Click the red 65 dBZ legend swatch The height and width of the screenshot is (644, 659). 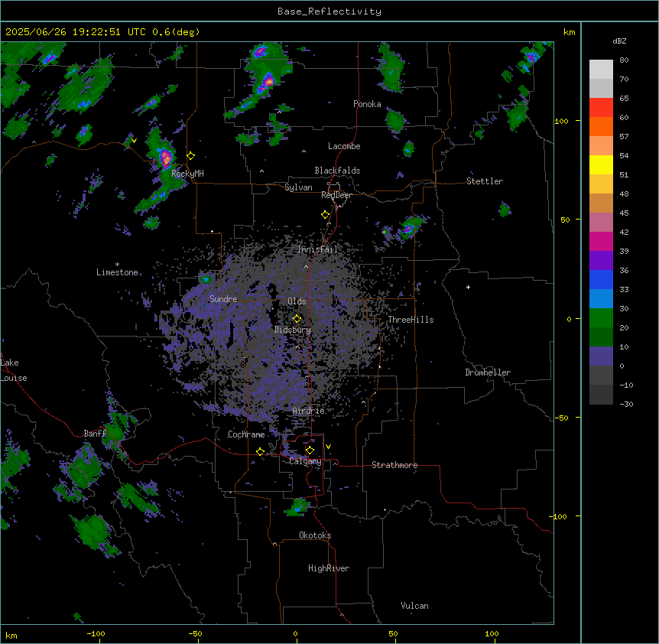601,108
